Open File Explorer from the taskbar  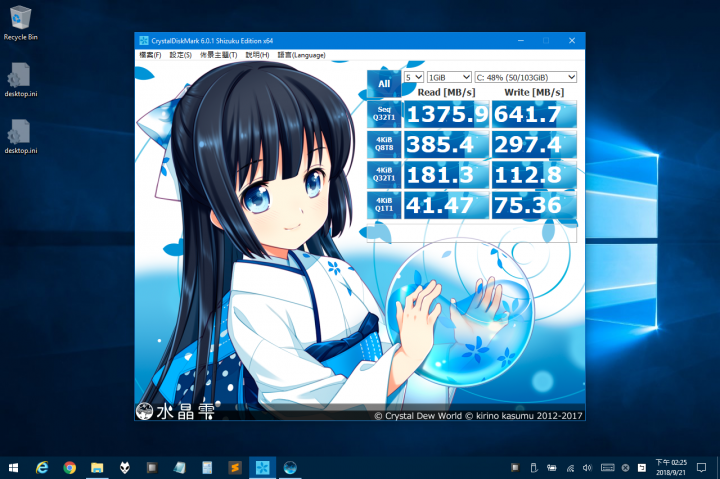pyautogui.click(x=97, y=468)
